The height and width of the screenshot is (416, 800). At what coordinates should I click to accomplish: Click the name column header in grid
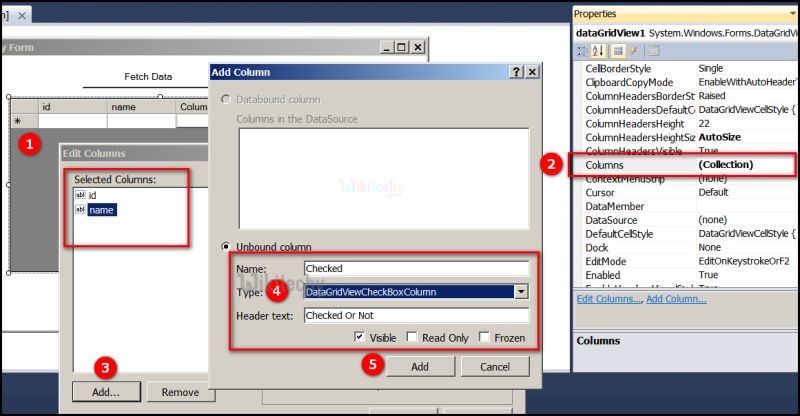(x=141, y=107)
